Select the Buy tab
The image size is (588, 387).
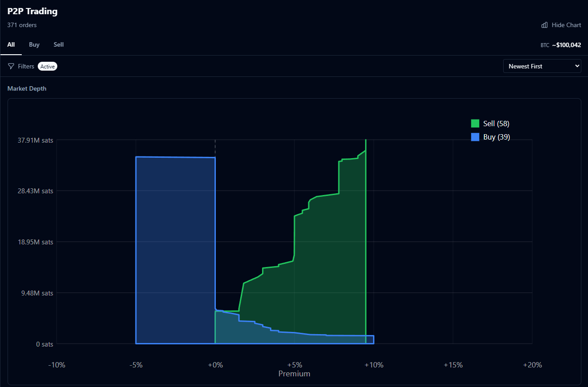click(34, 45)
